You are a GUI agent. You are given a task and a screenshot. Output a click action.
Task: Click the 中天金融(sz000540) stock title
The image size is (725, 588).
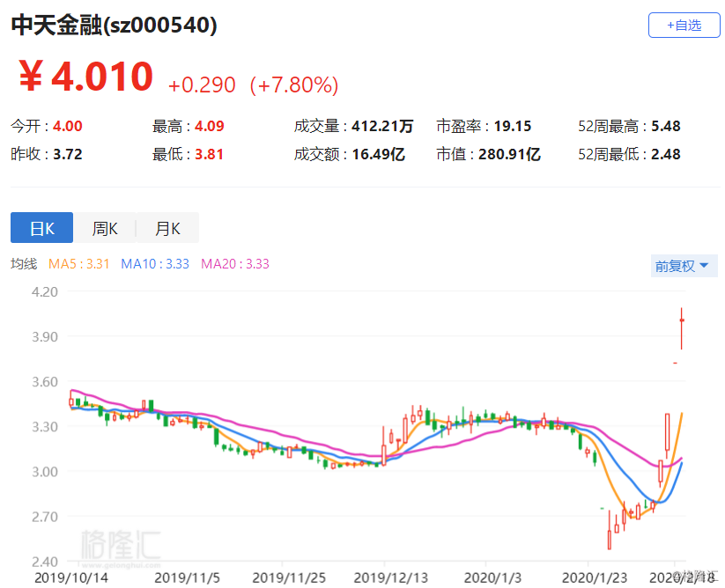coord(114,25)
